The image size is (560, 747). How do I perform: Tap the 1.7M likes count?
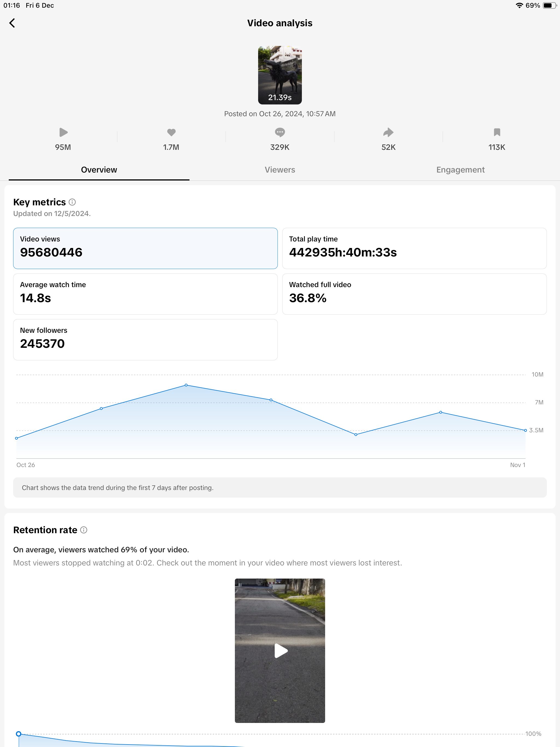coord(171,147)
